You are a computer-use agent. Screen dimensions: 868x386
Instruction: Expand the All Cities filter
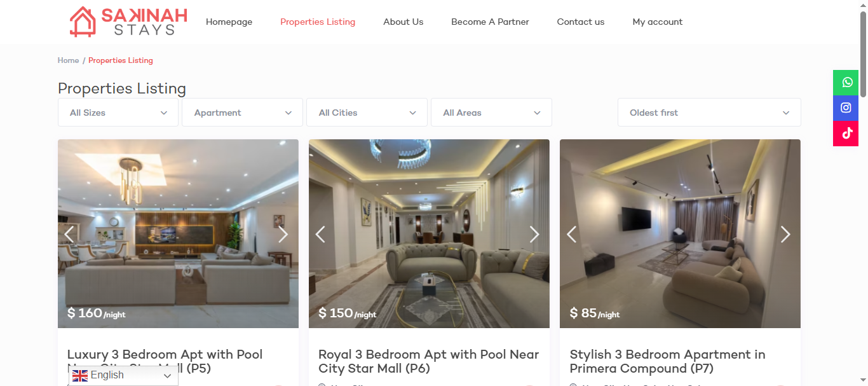click(x=367, y=113)
